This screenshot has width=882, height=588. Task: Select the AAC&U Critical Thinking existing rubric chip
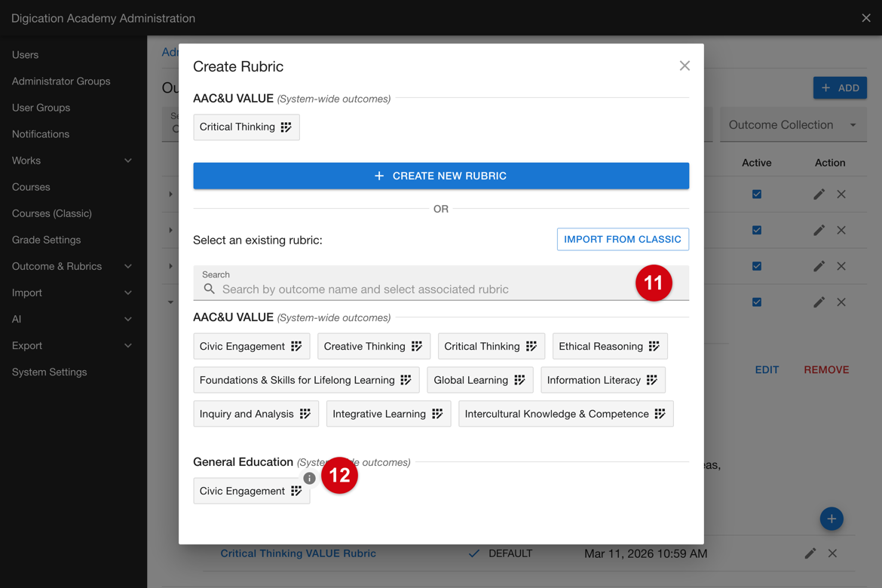pyautogui.click(x=491, y=346)
